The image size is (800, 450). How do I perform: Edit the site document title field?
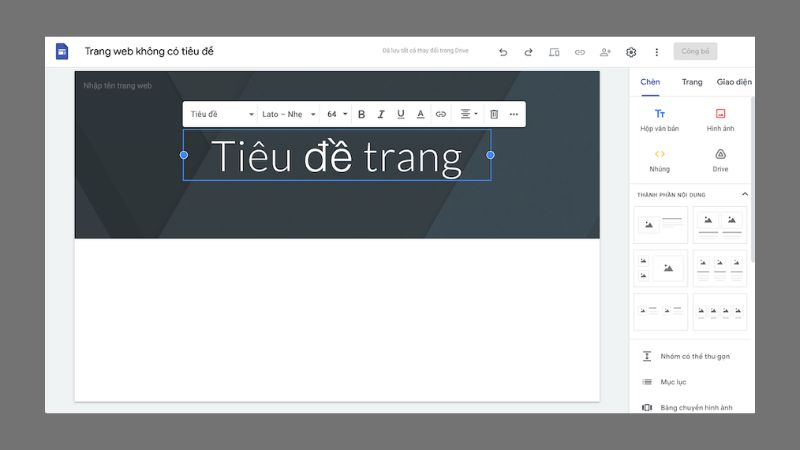149,51
